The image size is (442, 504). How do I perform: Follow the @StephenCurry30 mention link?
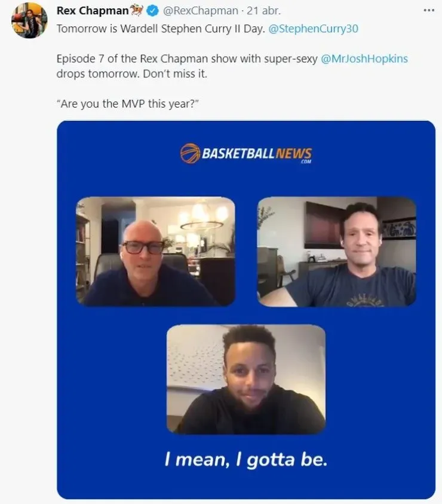313,29
